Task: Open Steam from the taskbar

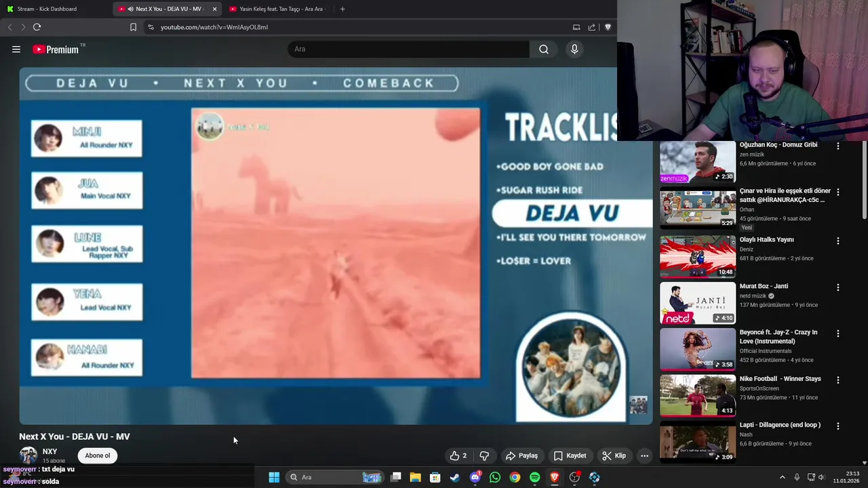Action: [455, 477]
